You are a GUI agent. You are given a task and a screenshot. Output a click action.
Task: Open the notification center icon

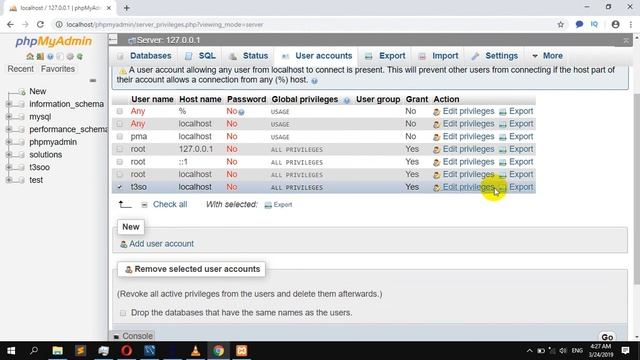625,351
